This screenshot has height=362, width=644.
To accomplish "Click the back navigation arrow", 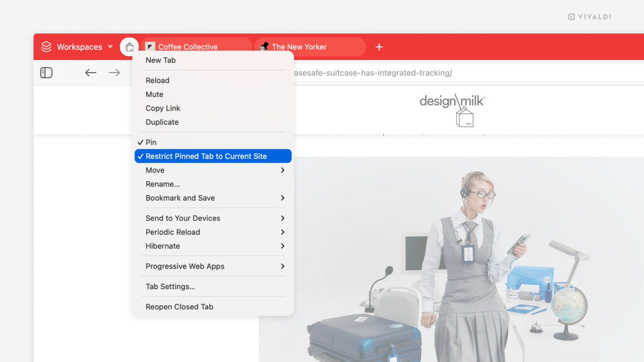I will coord(91,73).
